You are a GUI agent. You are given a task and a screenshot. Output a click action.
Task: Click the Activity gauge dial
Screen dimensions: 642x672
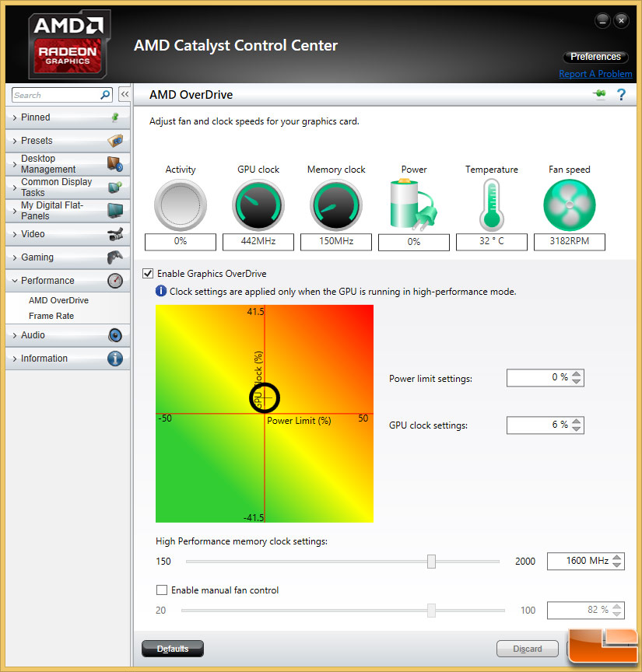click(x=181, y=205)
